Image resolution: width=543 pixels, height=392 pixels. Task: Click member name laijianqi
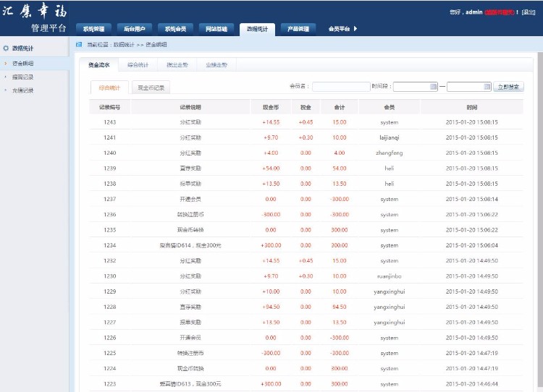click(390, 137)
